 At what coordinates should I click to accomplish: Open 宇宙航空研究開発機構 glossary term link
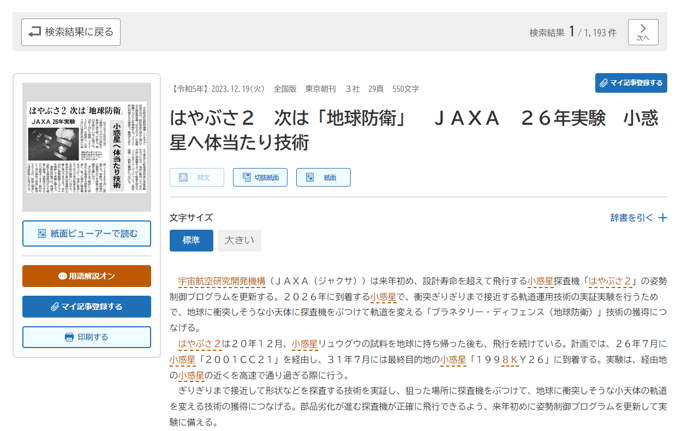tap(221, 282)
